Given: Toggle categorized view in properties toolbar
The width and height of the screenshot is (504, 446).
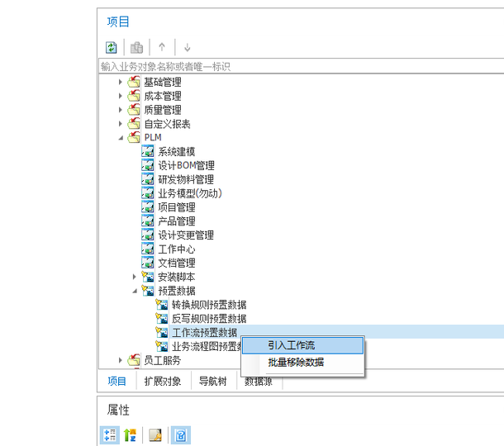Looking at the screenshot, I should point(110,435).
